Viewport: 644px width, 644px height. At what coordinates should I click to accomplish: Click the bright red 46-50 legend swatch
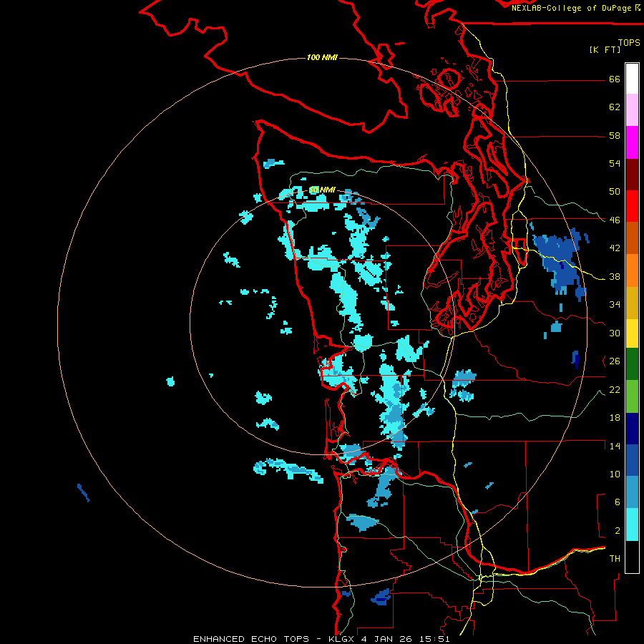pyautogui.click(x=632, y=206)
